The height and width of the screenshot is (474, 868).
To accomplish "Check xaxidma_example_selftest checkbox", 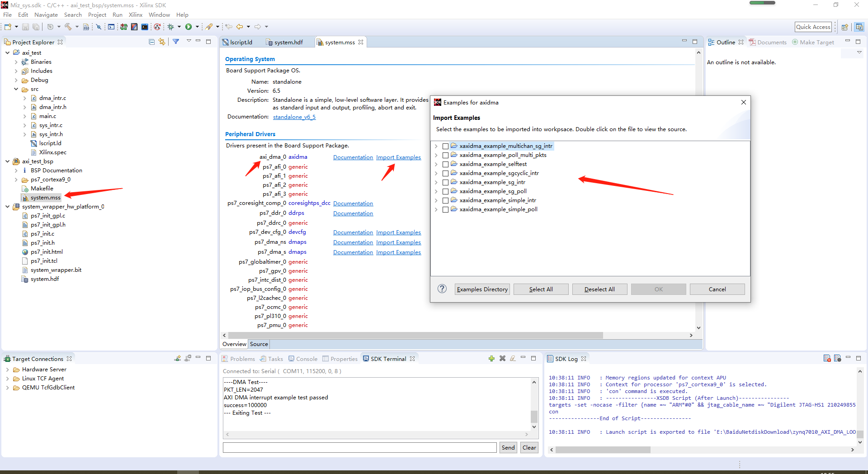I will [x=445, y=164].
